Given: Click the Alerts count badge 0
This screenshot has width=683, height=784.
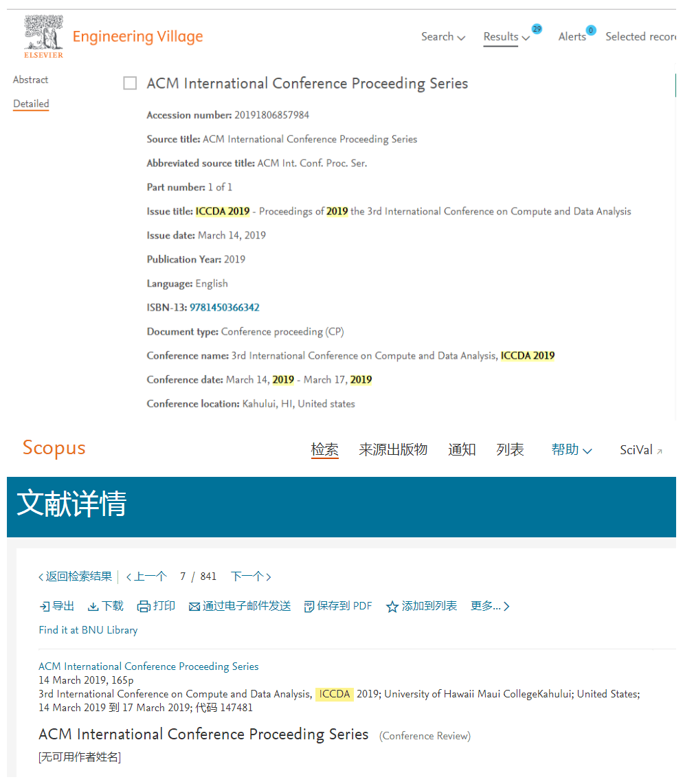Looking at the screenshot, I should [591, 30].
